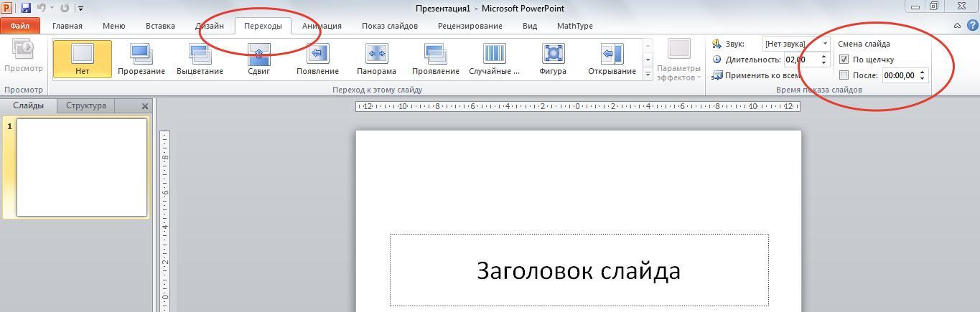The width and height of the screenshot is (980, 312).
Task: Switch to the 'Вид' tab
Action: (x=530, y=26)
